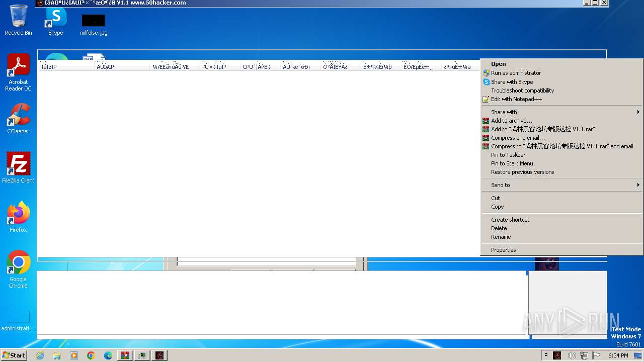This screenshot has height=362, width=644.
Task: Click the Show desktop button
Action: click(x=639, y=355)
